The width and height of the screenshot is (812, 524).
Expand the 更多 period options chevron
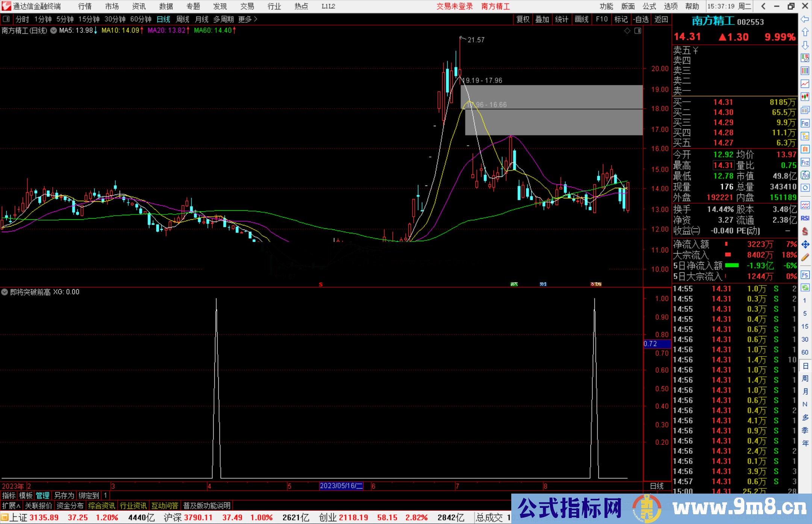click(x=256, y=19)
